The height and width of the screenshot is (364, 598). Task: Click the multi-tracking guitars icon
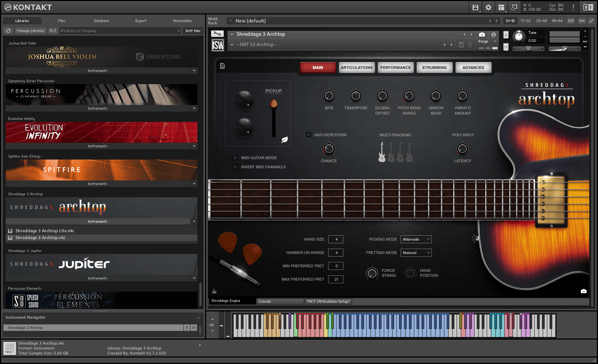click(395, 152)
